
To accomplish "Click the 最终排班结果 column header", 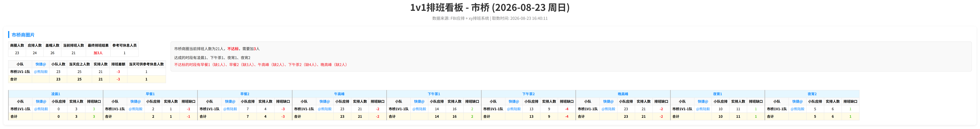I will pyautogui.click(x=98, y=46).
